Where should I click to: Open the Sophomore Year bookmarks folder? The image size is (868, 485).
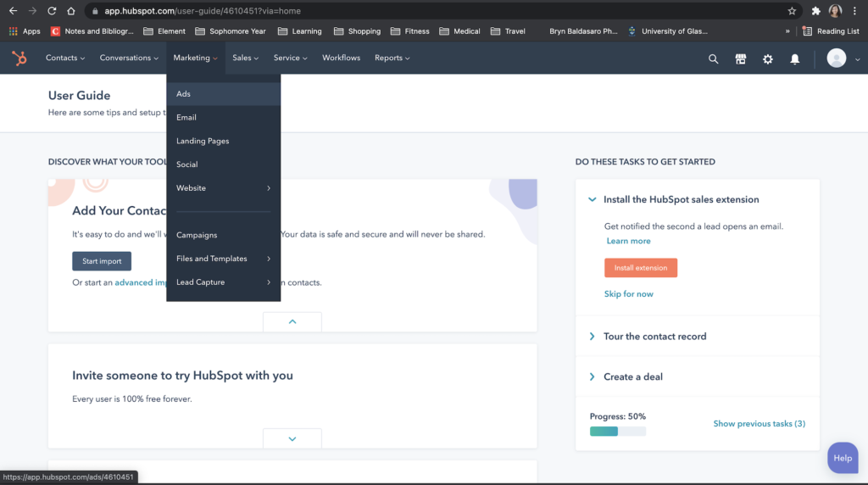231,31
